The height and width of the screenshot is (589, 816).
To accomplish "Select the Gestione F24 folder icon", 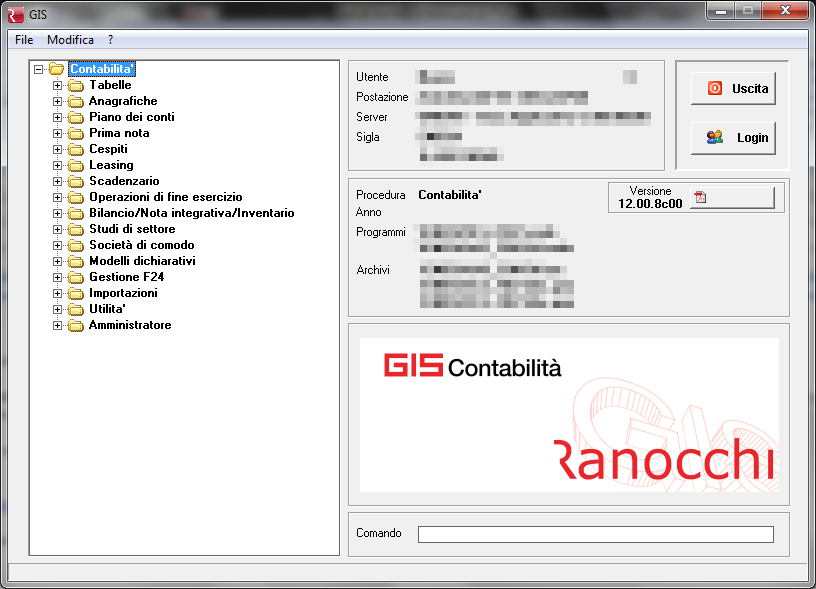I will 76,277.
